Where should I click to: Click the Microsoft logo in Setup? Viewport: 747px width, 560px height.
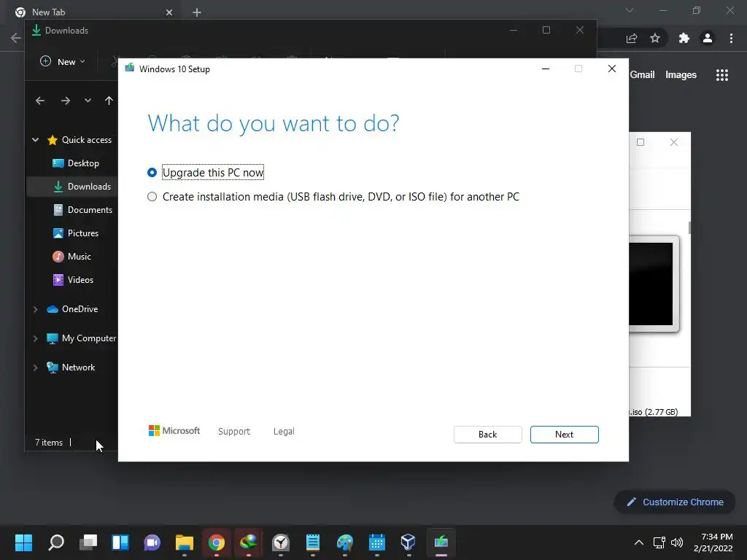[x=174, y=430]
